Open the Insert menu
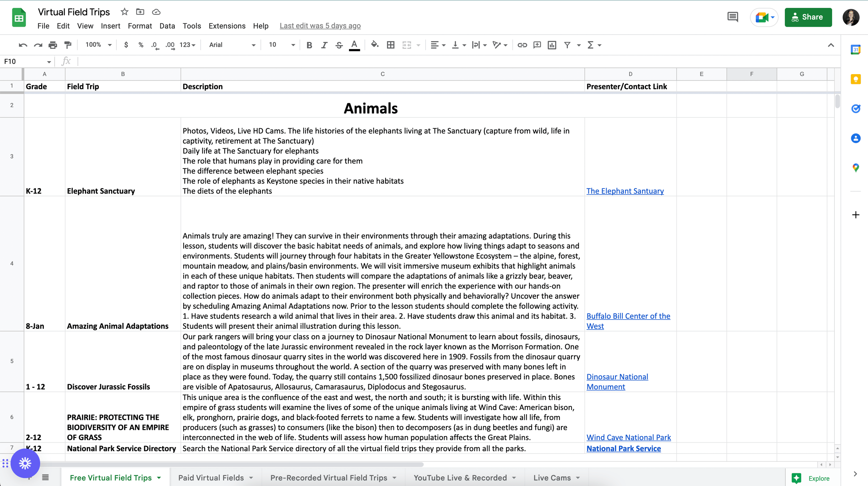Screen dimensions: 868x486 (x=110, y=26)
